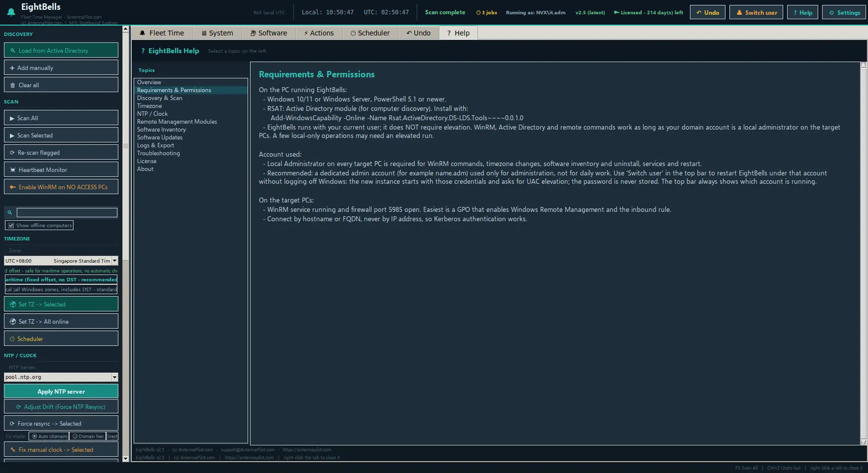Viewport: 868px width, 473px height.
Task: Click magnifier icon beside filter box
Action: point(9,212)
